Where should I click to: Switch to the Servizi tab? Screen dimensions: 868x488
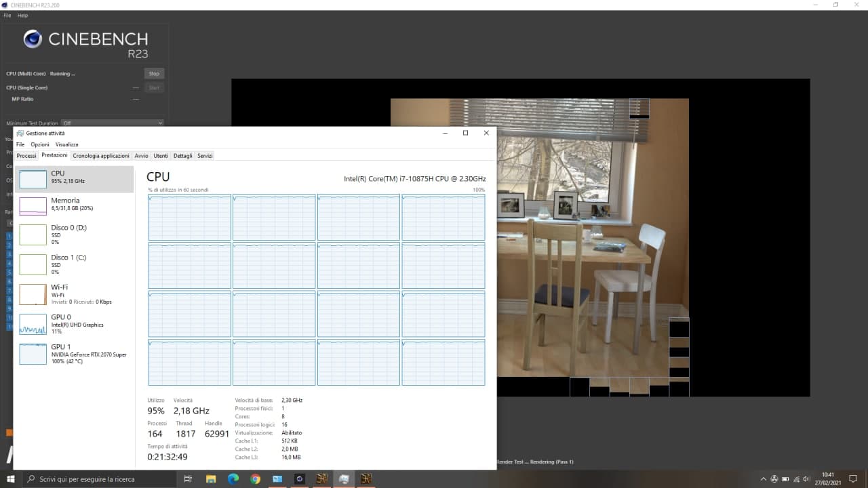[x=205, y=156]
